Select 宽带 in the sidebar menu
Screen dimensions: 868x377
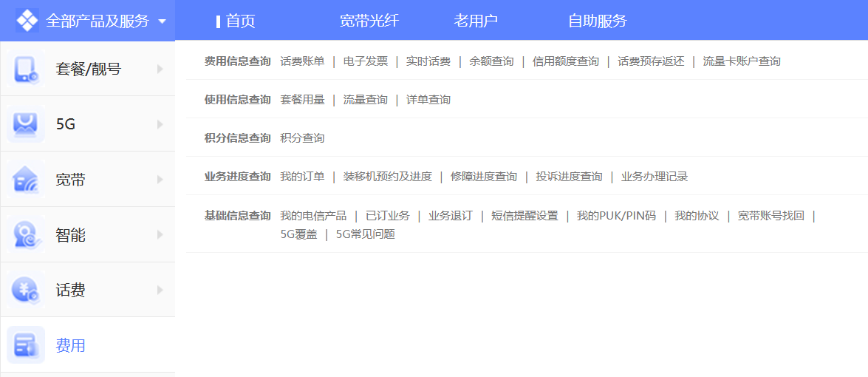70,180
